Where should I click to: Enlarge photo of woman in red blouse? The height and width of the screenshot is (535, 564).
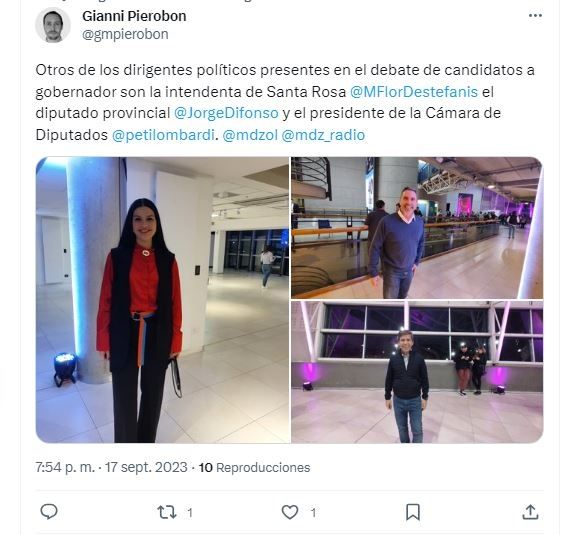pyautogui.click(x=163, y=300)
